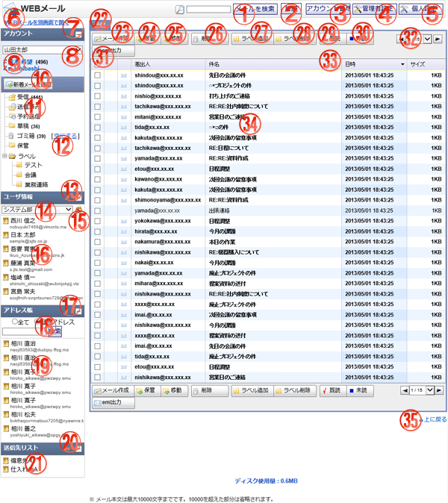
Task: Click the yellow folder icon of ラベル
Action: pos(13,156)
